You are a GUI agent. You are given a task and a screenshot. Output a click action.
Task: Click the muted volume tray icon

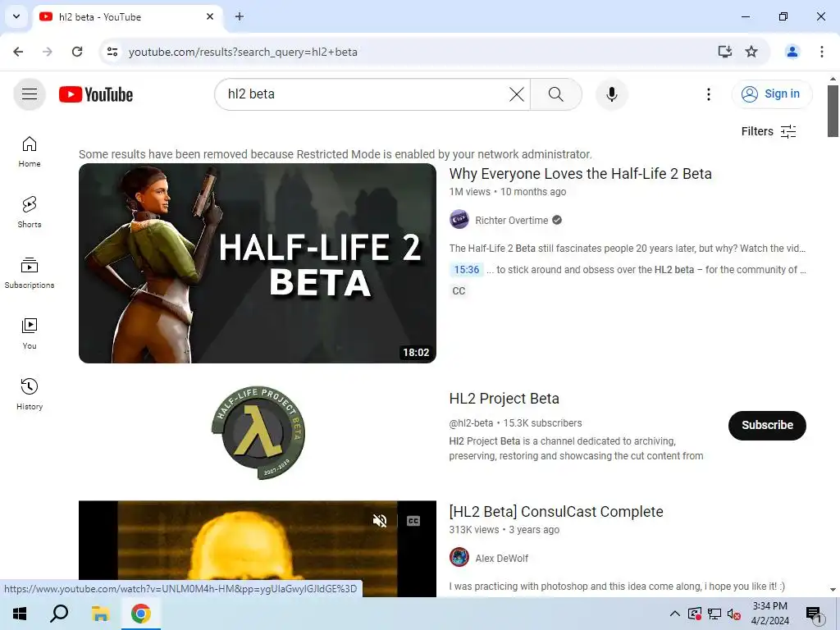point(733,614)
